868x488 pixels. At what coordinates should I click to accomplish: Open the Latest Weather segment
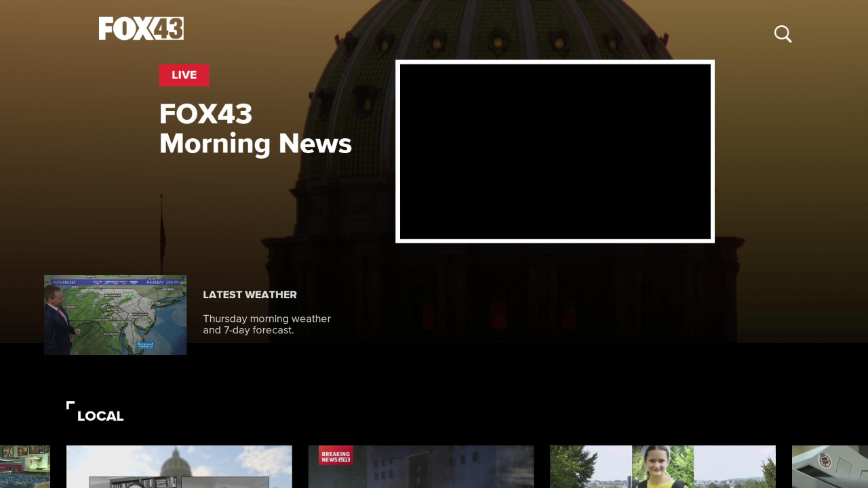tap(250, 295)
